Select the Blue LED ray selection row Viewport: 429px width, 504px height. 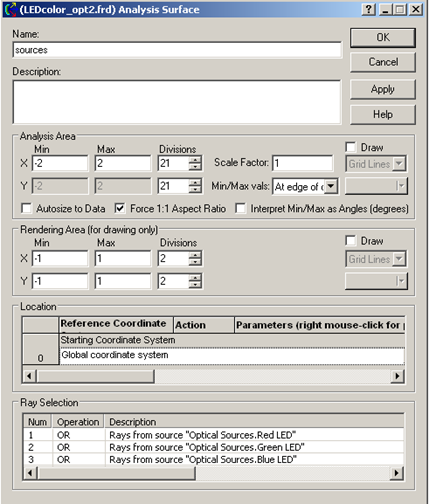pyautogui.click(x=213, y=460)
